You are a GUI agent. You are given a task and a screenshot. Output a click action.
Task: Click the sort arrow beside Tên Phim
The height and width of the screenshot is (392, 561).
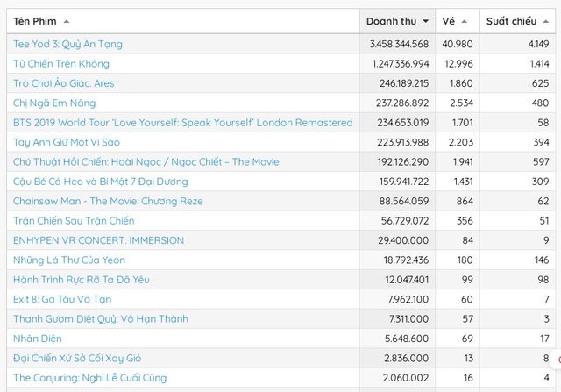pos(67,21)
